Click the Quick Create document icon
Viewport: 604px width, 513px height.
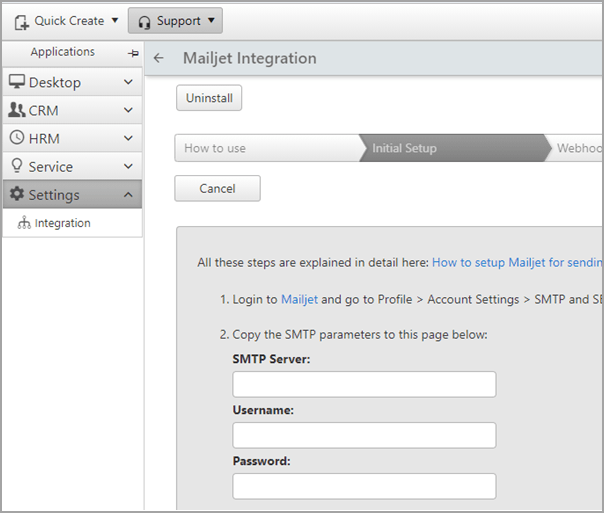[x=22, y=22]
